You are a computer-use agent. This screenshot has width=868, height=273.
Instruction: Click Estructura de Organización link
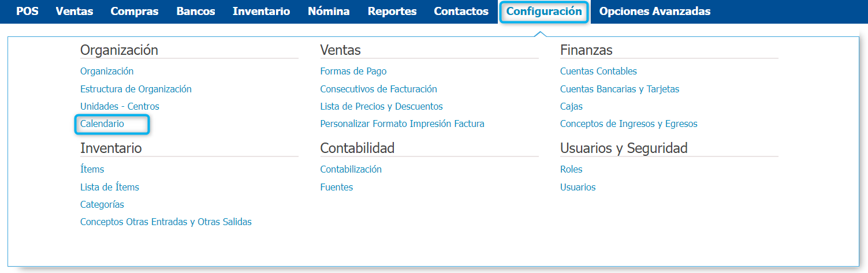pos(136,89)
